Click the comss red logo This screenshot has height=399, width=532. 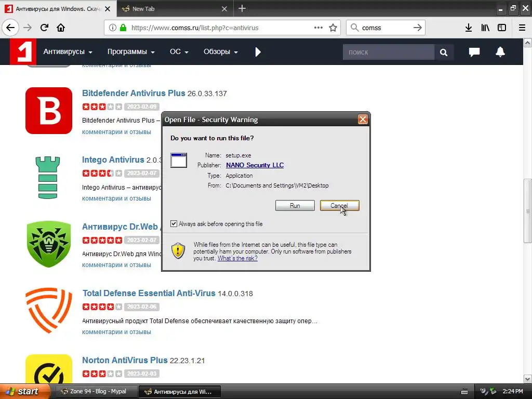pyautogui.click(x=23, y=51)
